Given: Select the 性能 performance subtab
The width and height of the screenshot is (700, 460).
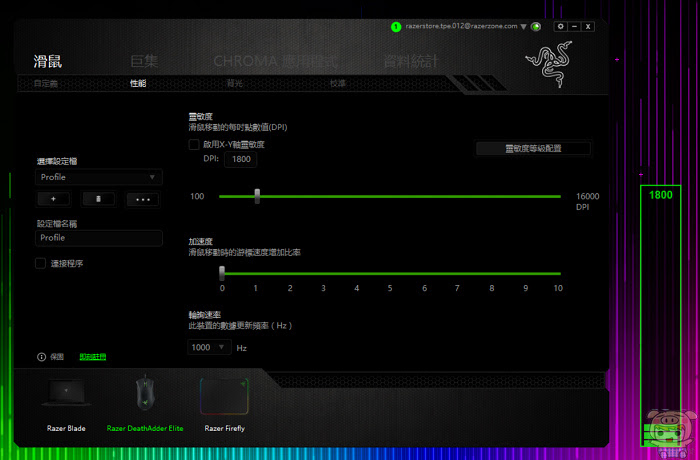Looking at the screenshot, I should coord(138,84).
